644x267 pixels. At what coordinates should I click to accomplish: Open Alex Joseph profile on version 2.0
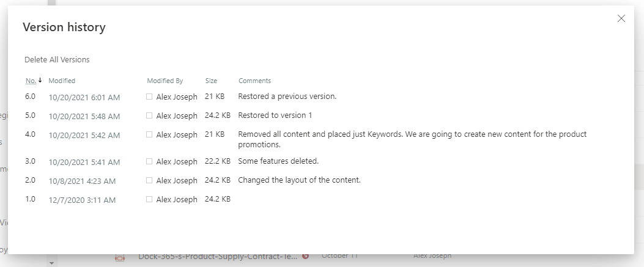click(x=177, y=181)
